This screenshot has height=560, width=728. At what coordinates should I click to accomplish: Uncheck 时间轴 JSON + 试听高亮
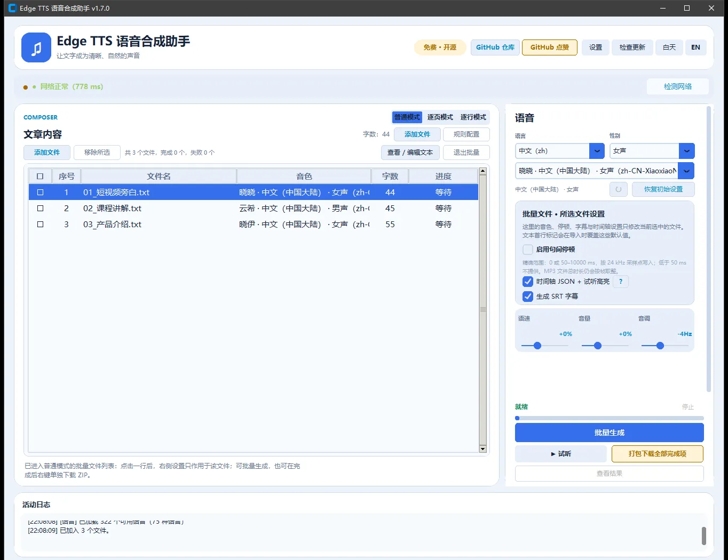point(528,282)
